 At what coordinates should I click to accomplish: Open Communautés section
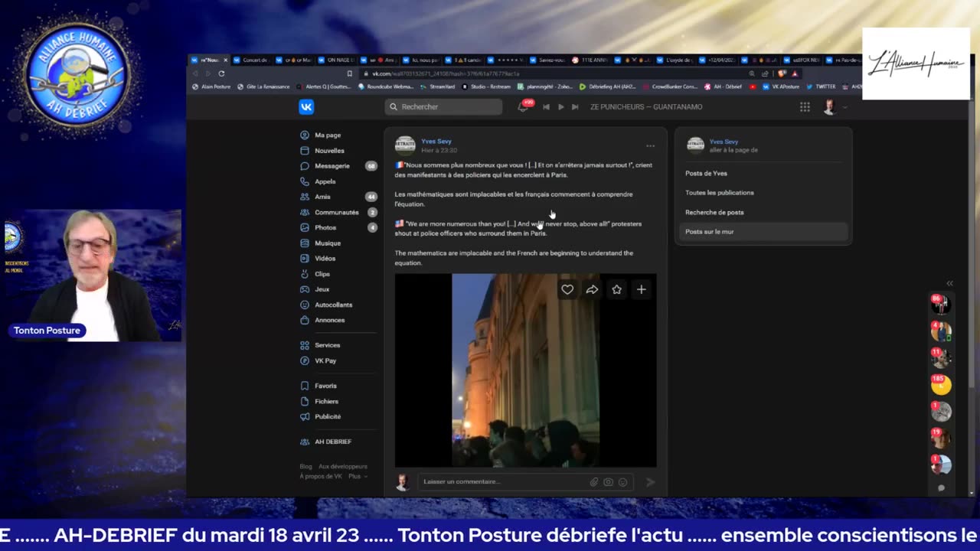tap(336, 212)
